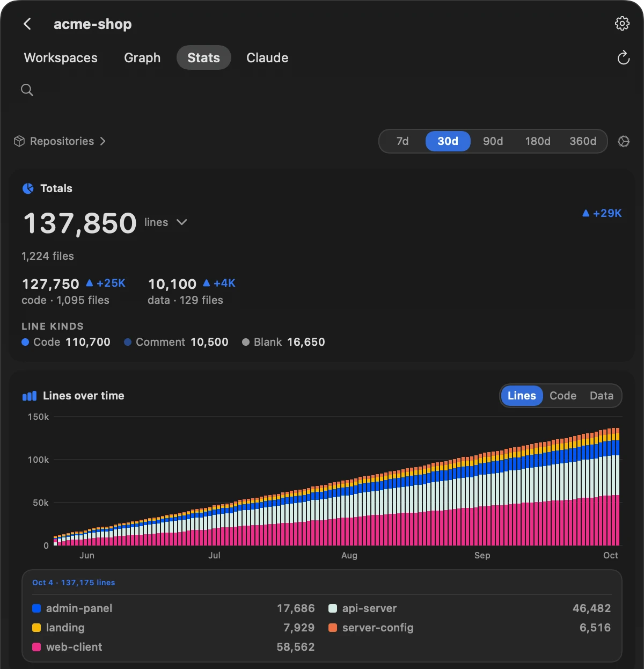This screenshot has height=669, width=644.
Task: Open time range options gear icon
Action: click(x=624, y=141)
